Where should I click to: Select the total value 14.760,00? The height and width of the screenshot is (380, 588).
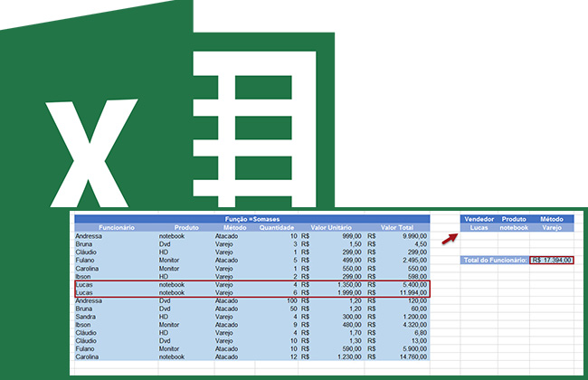pos(413,357)
